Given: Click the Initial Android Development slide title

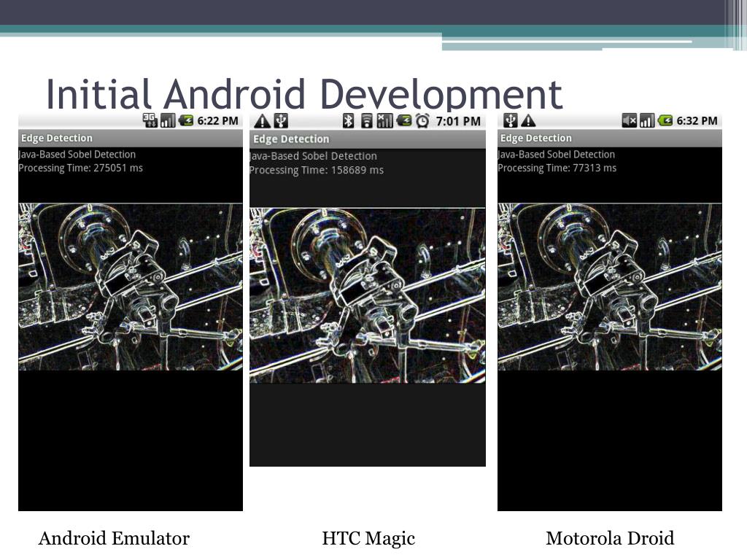Looking at the screenshot, I should pos(304,94).
